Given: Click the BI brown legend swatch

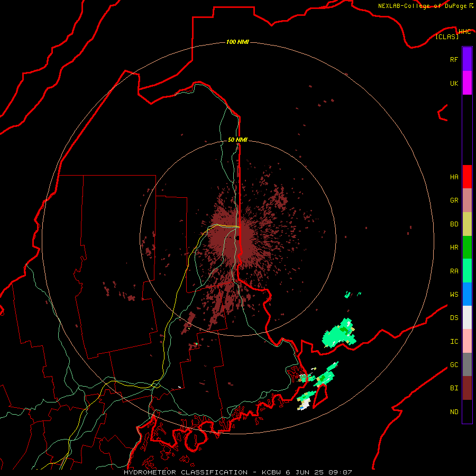Looking at the screenshot, I should click(467, 388).
